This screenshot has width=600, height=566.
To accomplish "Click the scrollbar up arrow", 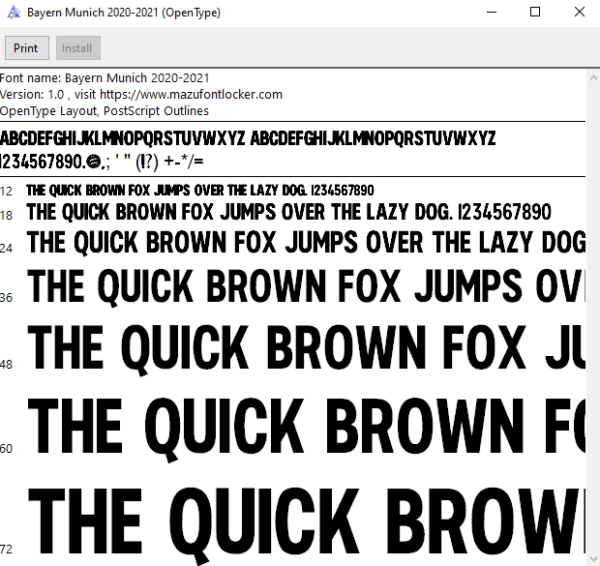I will pyautogui.click(x=593, y=78).
